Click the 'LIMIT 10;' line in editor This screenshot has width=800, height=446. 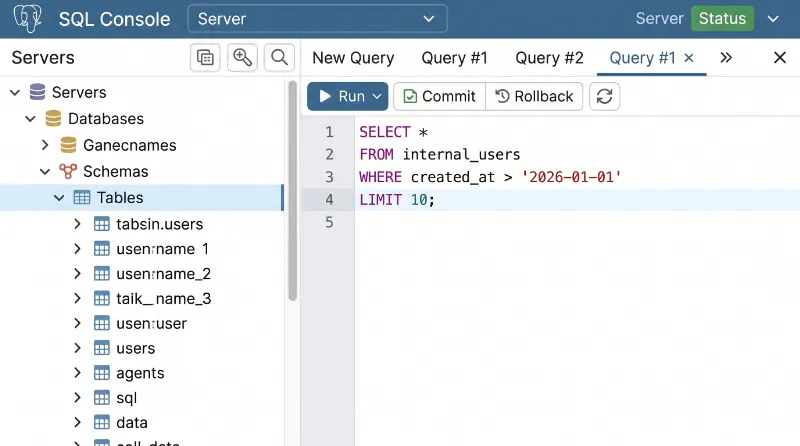pos(397,200)
